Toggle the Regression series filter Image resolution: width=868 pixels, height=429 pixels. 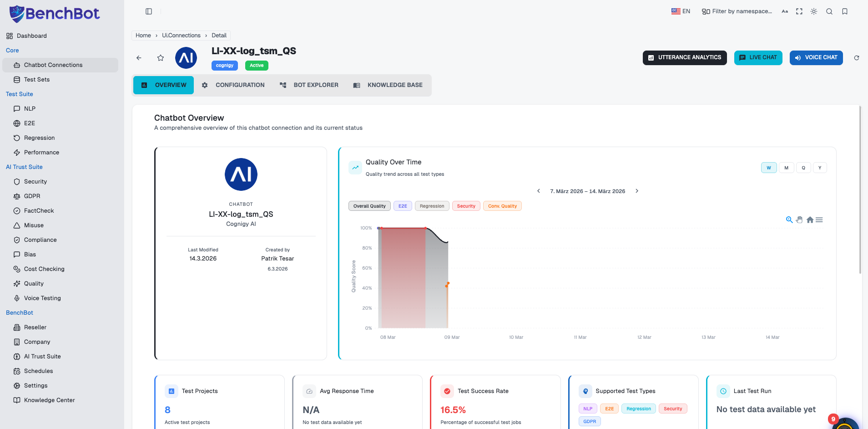(x=432, y=206)
